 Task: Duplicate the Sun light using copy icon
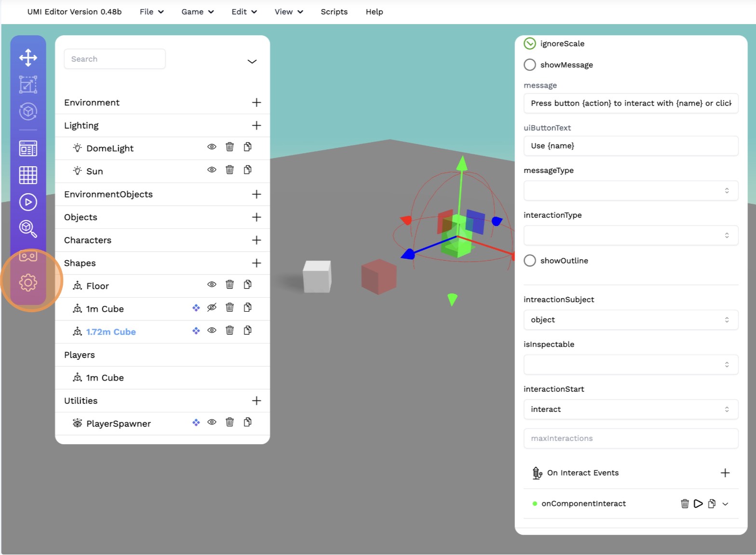pos(247,170)
